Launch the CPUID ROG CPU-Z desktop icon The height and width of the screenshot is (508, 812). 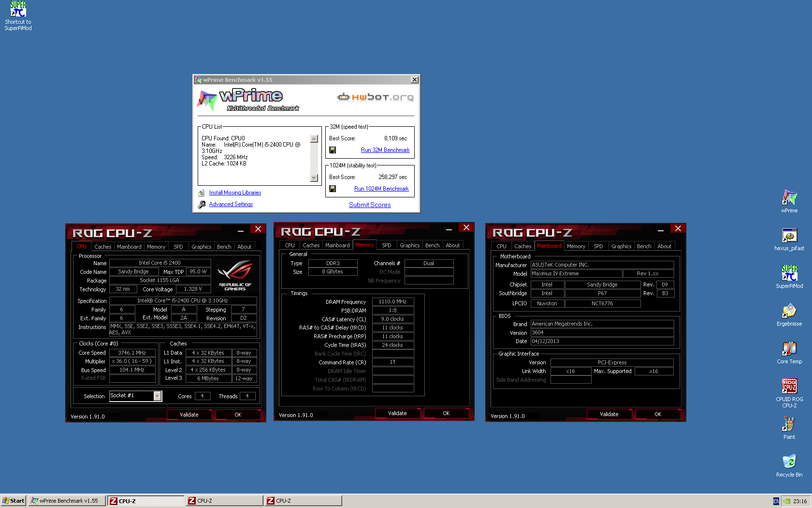click(789, 387)
